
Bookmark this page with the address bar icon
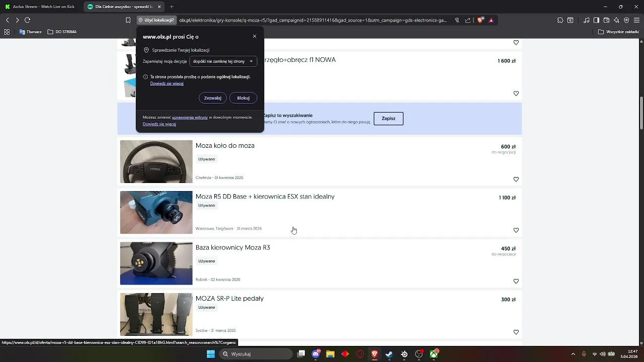point(128,20)
